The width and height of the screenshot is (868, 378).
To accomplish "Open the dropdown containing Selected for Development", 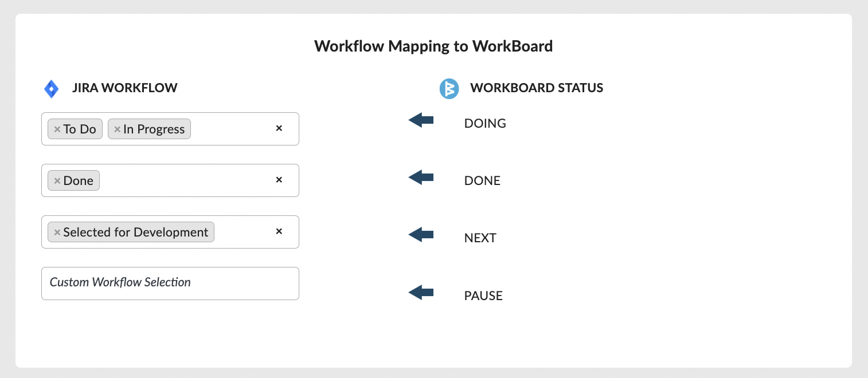I will tap(170, 232).
